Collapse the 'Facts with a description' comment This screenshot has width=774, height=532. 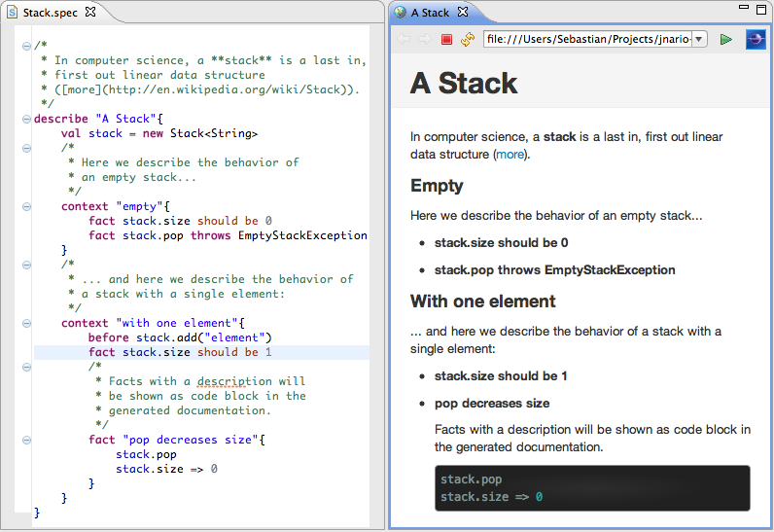pyautogui.click(x=26, y=368)
